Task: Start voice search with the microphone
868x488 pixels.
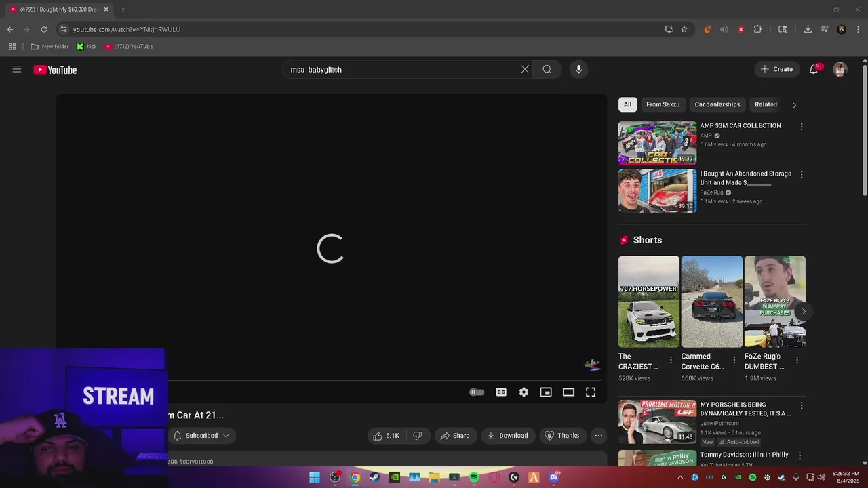Action: point(578,69)
